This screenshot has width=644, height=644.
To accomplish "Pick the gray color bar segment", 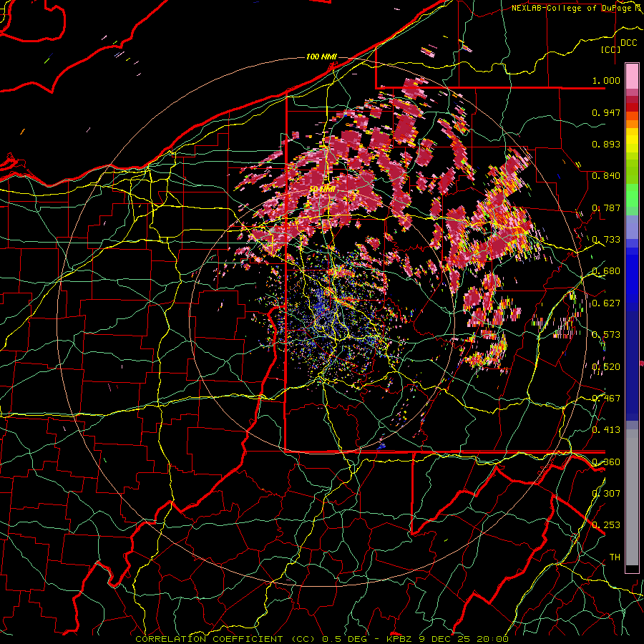I will 632,497.
